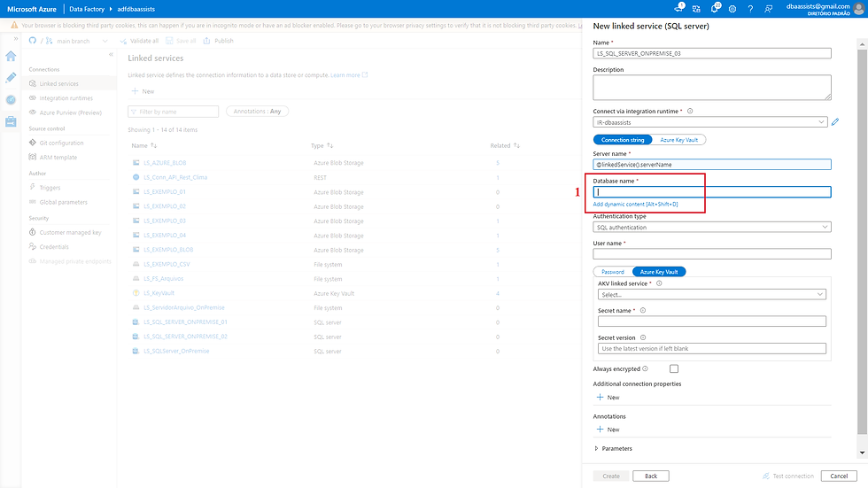Open Linked services in Connections menu
This screenshot has width=868, height=488.
click(x=70, y=83)
